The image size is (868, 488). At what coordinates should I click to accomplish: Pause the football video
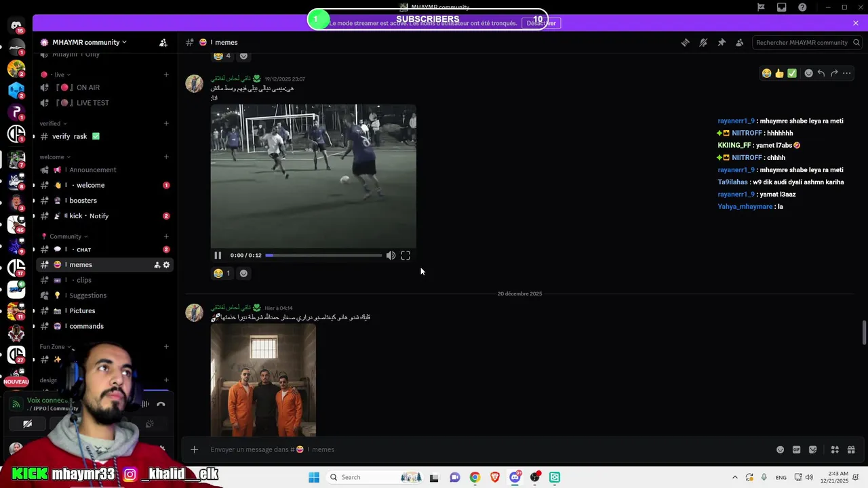218,256
